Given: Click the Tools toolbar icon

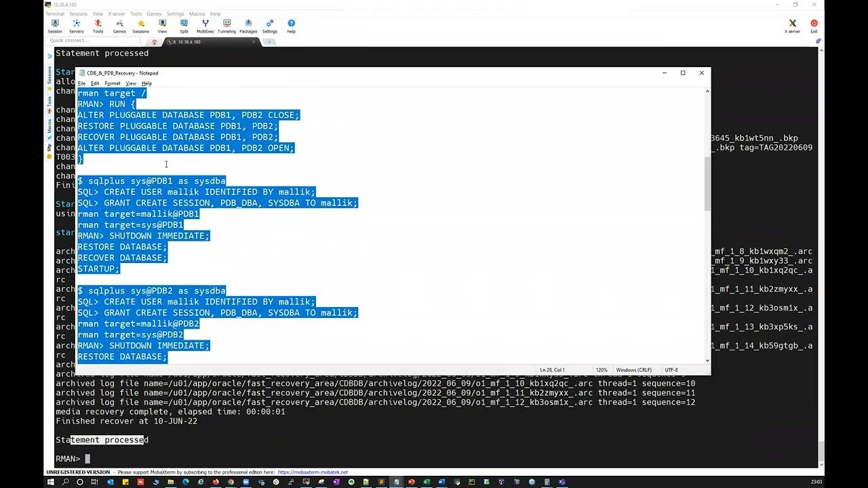Looking at the screenshot, I should pyautogui.click(x=98, y=26).
